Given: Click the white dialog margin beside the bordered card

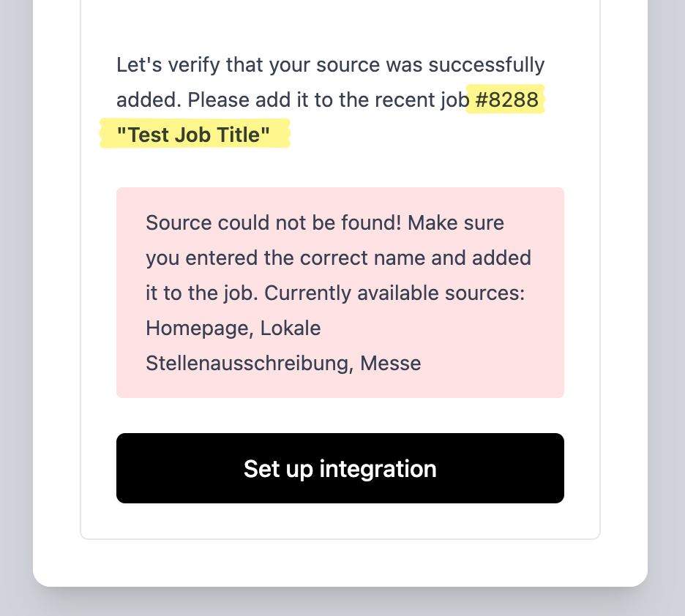Looking at the screenshot, I should click(57, 293).
